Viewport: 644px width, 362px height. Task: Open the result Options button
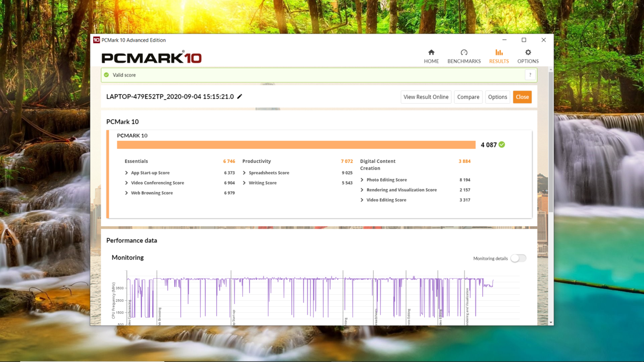(497, 97)
